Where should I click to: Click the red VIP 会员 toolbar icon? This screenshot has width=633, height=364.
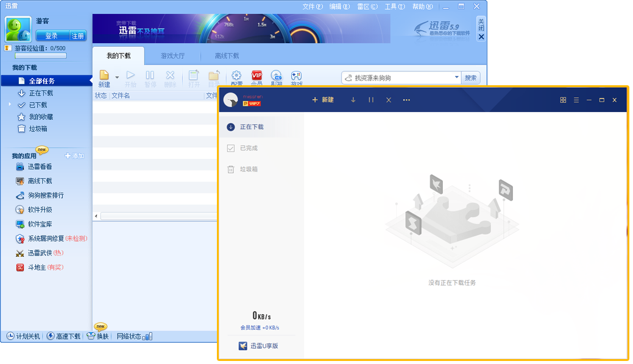(x=256, y=75)
